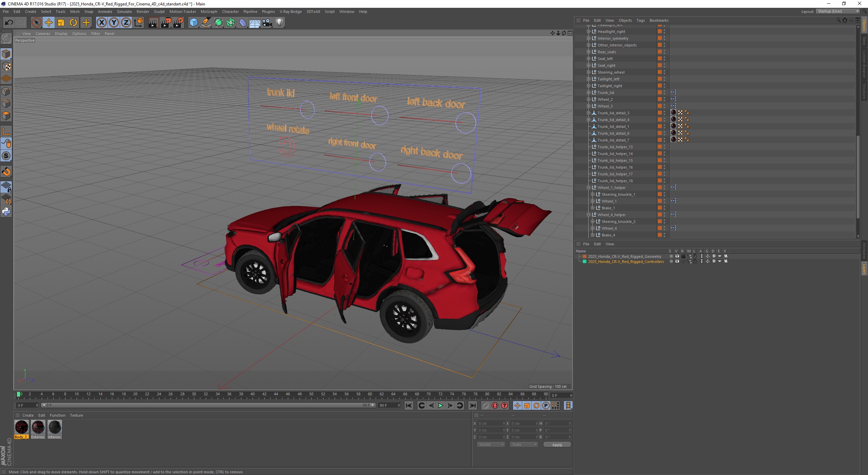Toggle the X-axis lock
Screen dimensions: 868x475
tap(101, 23)
